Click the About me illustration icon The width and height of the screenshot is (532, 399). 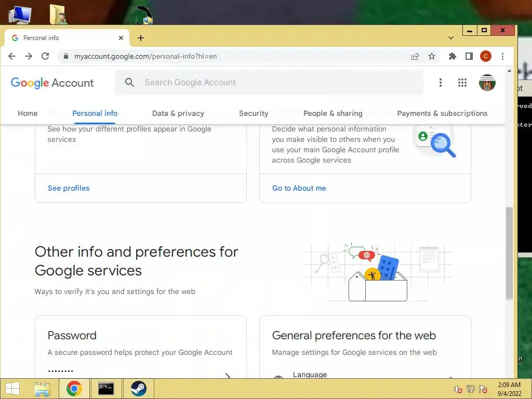click(435, 141)
